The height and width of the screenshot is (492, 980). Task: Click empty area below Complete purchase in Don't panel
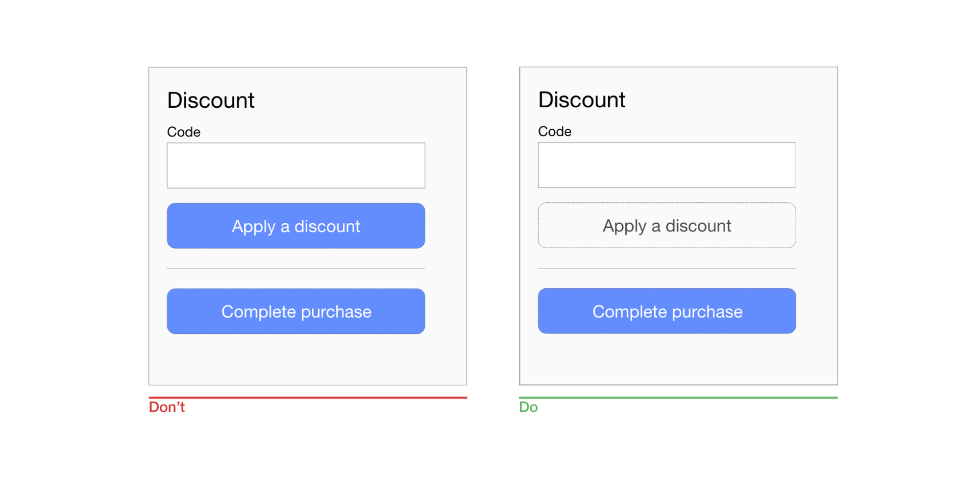pyautogui.click(x=295, y=360)
